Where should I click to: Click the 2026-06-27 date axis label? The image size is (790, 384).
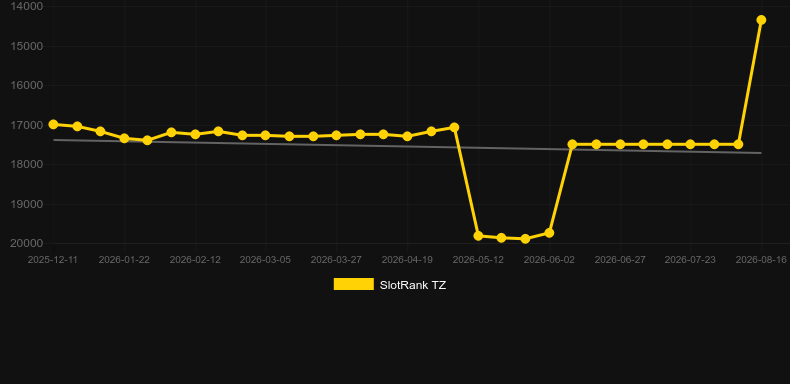coord(620,260)
